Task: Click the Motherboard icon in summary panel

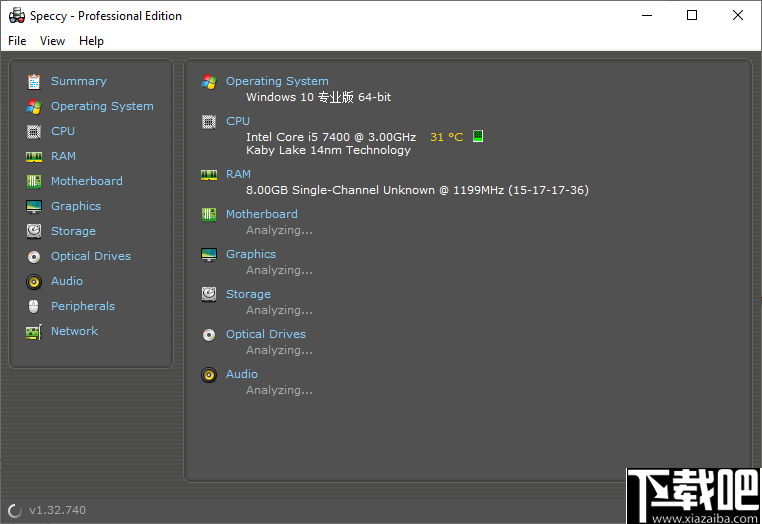Action: click(x=209, y=214)
